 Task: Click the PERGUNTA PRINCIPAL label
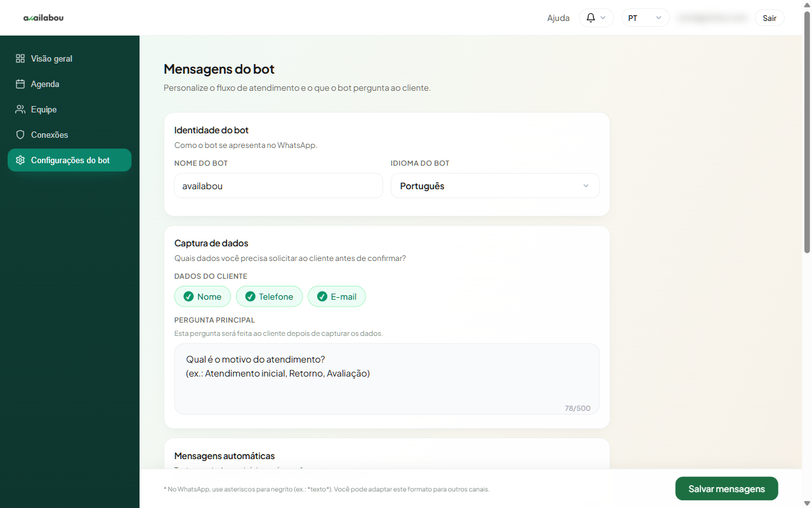pyautogui.click(x=214, y=320)
